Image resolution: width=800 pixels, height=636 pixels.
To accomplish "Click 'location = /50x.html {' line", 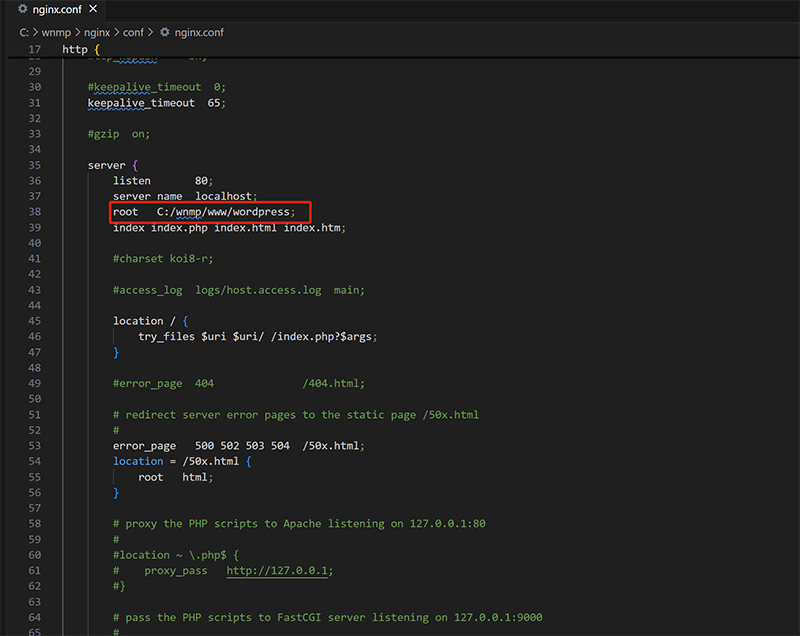I will pos(182,461).
